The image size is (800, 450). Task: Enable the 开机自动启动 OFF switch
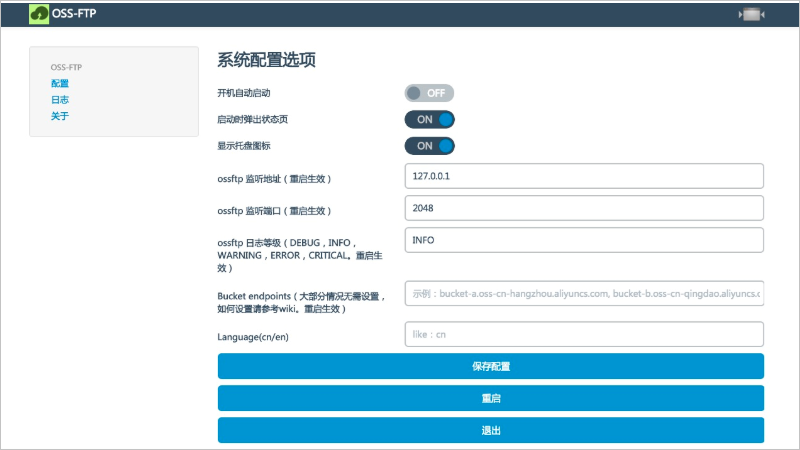429,93
